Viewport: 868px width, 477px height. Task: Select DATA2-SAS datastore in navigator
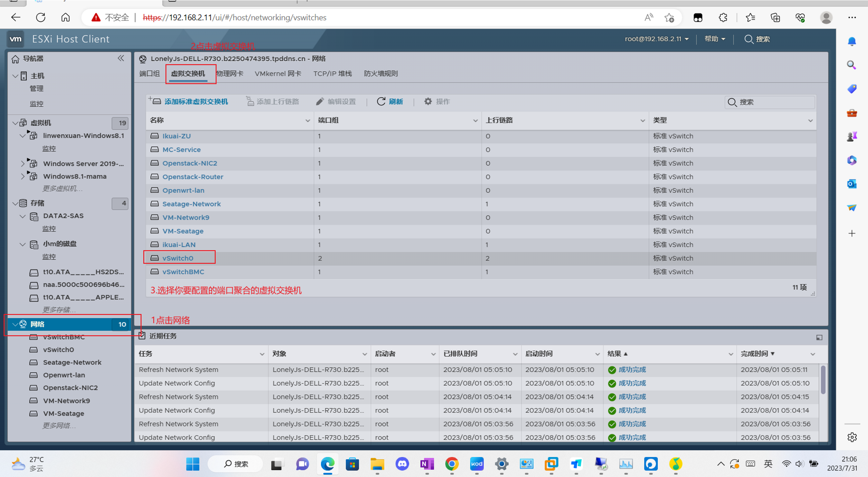[x=63, y=216]
